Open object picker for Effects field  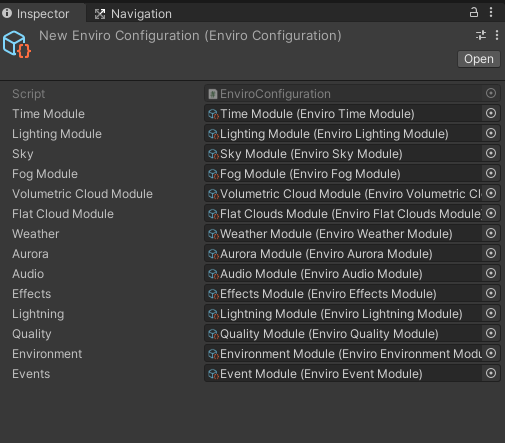tap(491, 293)
